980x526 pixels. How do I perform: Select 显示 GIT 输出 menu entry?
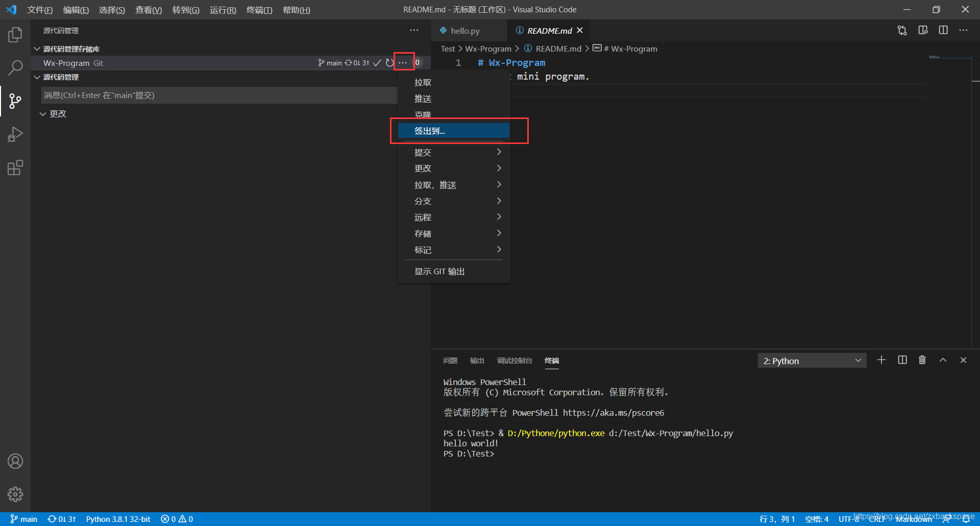tap(454, 271)
